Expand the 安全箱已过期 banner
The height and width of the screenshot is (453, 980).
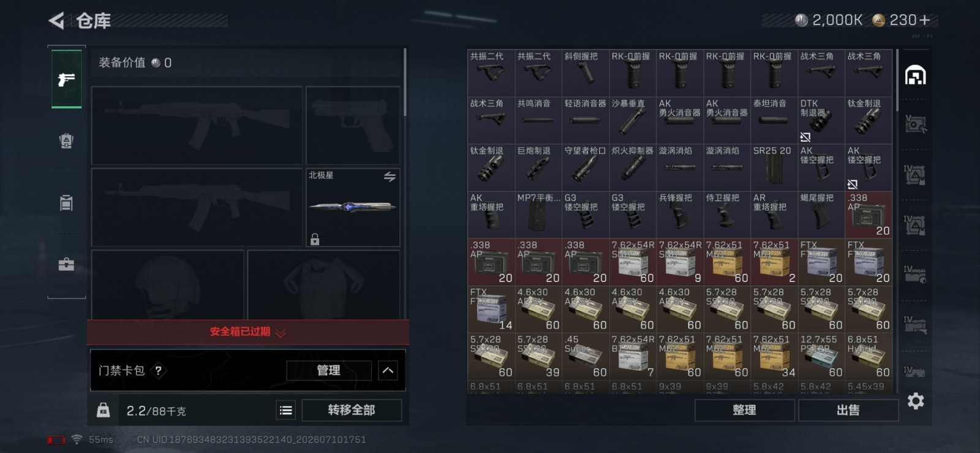point(248,332)
